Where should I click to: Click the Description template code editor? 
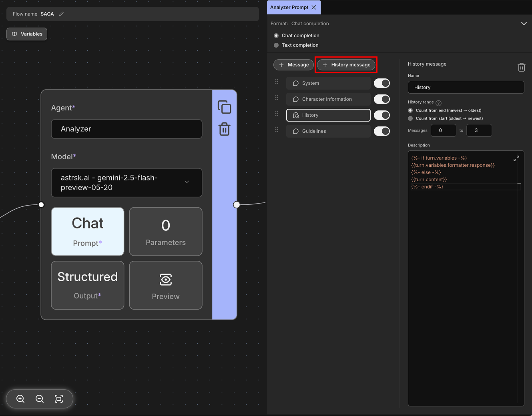[x=466, y=278]
